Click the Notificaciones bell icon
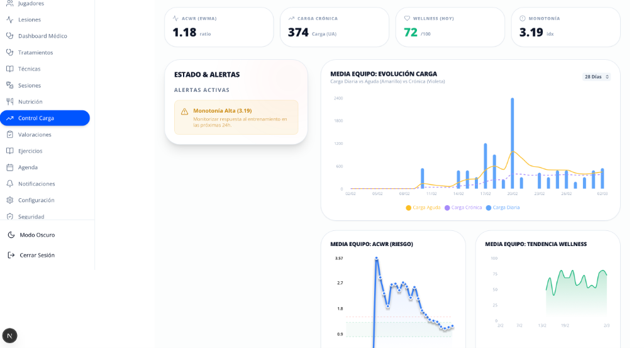644x348 pixels. (9, 184)
